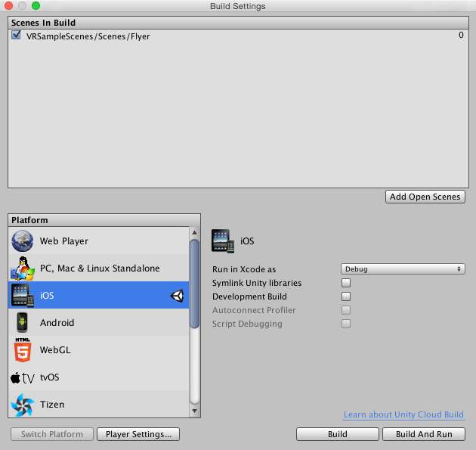The height and width of the screenshot is (450, 476).
Task: Click the Autoconnect Profiler label
Action: coord(254,310)
